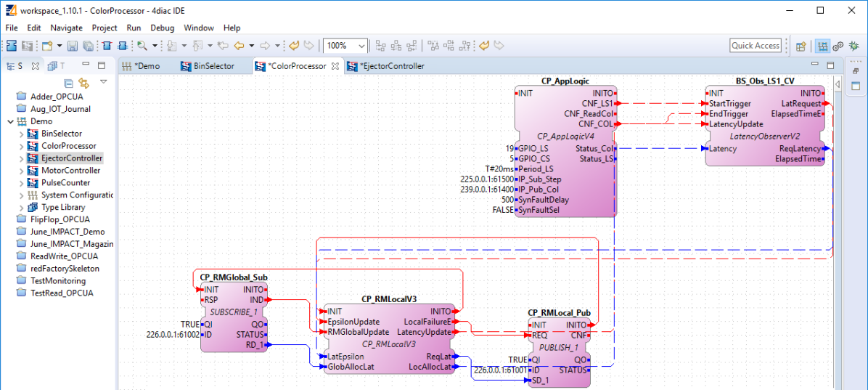
Task: Select PulseCounter in the system tree
Action: point(65,183)
